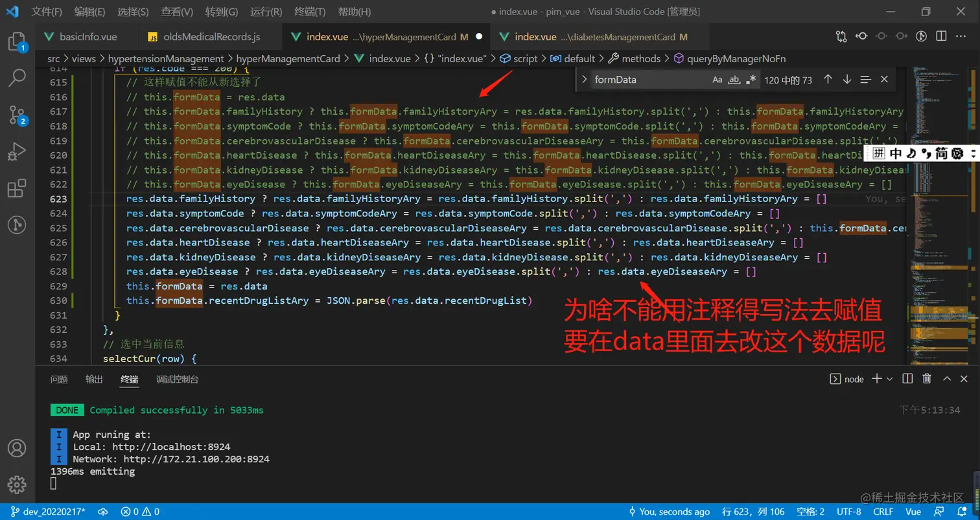
Task: Open editor more actions ellipsis
Action: (962, 36)
